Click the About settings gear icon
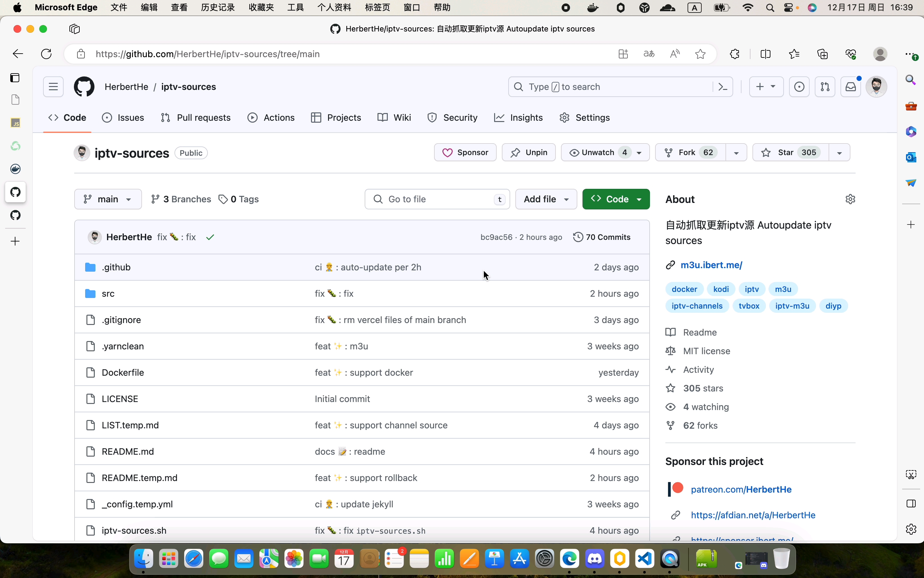924x578 pixels. (x=850, y=199)
